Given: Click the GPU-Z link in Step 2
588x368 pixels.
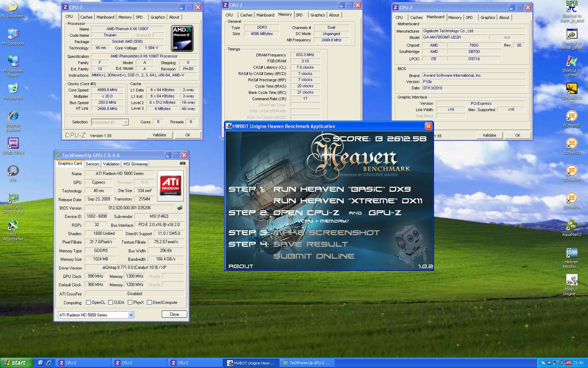Looking at the screenshot, I should 385,213.
